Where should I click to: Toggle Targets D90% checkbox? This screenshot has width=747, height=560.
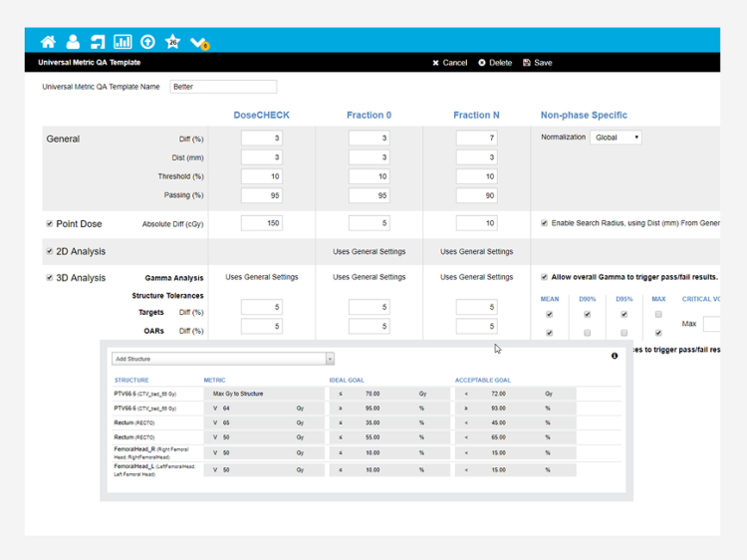pos(587,315)
